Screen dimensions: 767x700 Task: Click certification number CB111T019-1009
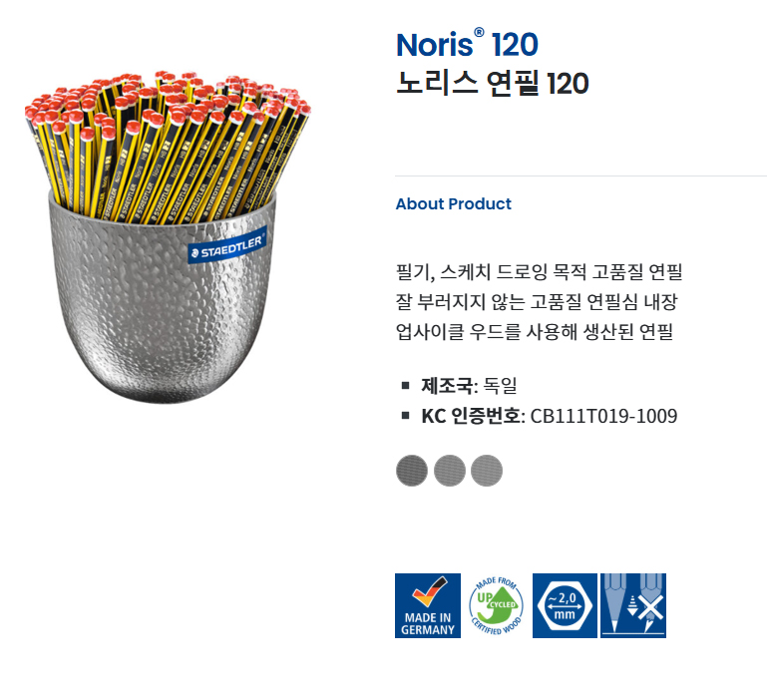coord(603,416)
